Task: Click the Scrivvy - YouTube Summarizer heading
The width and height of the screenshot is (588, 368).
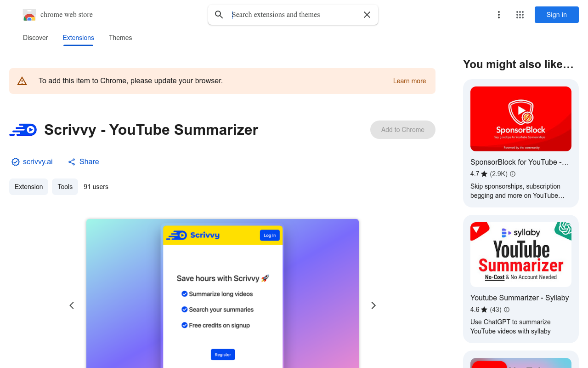Action: click(x=151, y=130)
